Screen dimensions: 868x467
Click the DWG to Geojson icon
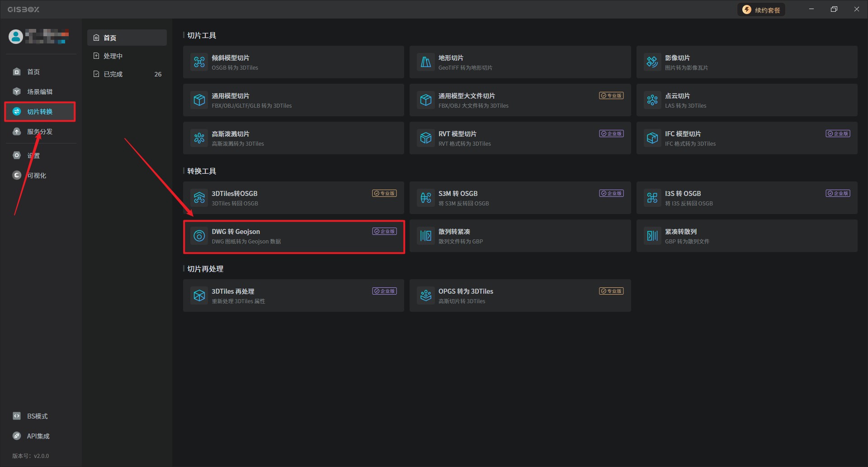point(199,236)
